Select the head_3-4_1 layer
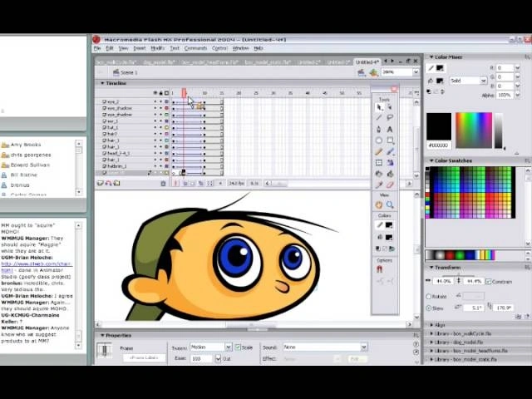Viewport: 532px width, 399px height. pos(118,153)
